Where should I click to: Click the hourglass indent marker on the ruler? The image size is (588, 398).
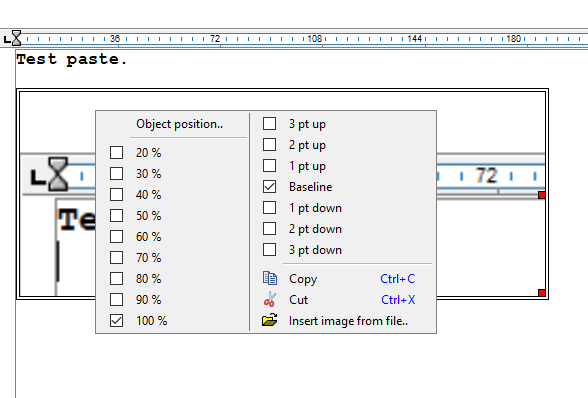point(16,38)
